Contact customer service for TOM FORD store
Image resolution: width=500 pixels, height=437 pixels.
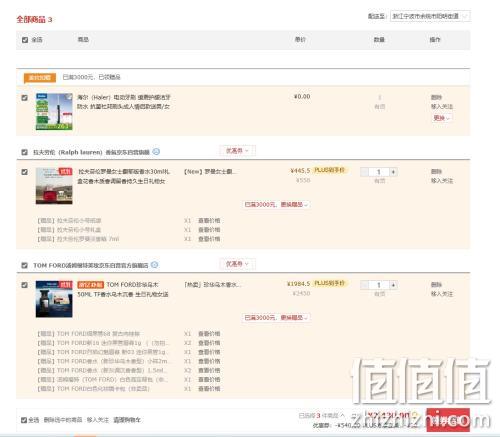click(x=155, y=265)
